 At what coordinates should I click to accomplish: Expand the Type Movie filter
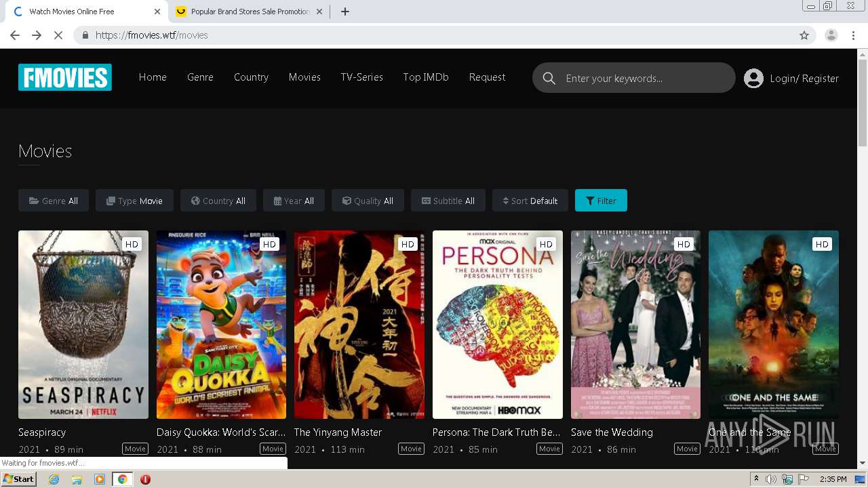(x=134, y=201)
